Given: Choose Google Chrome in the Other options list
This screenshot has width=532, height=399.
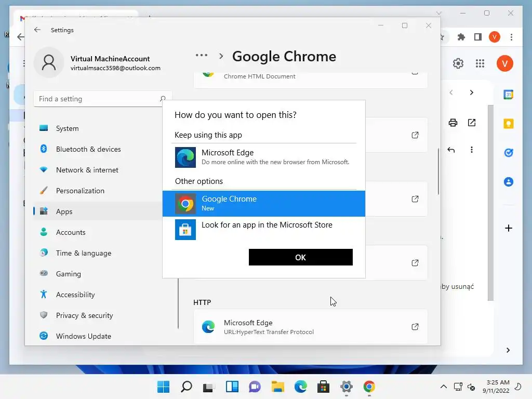Looking at the screenshot, I should coord(263,203).
